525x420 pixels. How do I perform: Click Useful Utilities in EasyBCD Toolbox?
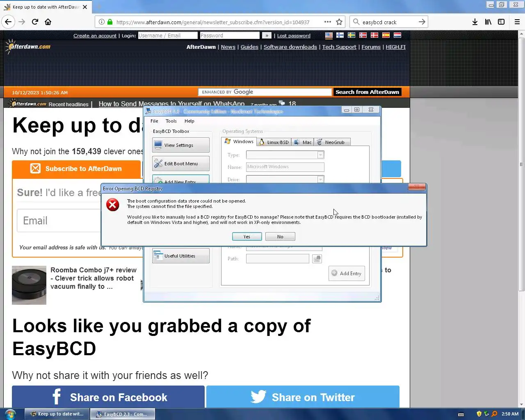(x=180, y=256)
